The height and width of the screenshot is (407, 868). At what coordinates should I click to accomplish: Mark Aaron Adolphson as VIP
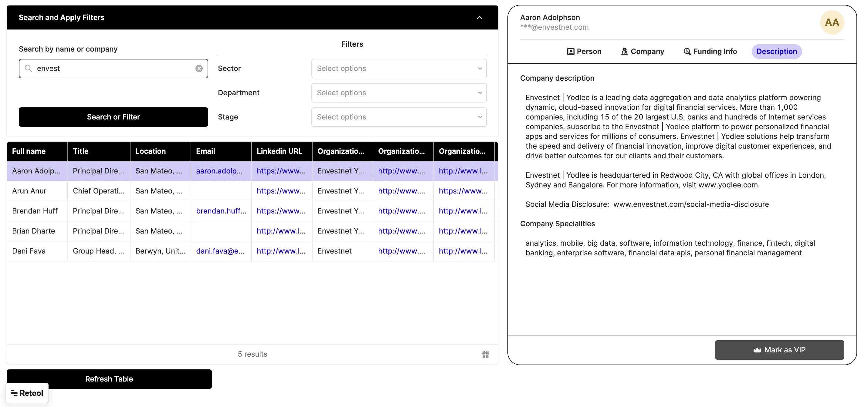tap(779, 350)
